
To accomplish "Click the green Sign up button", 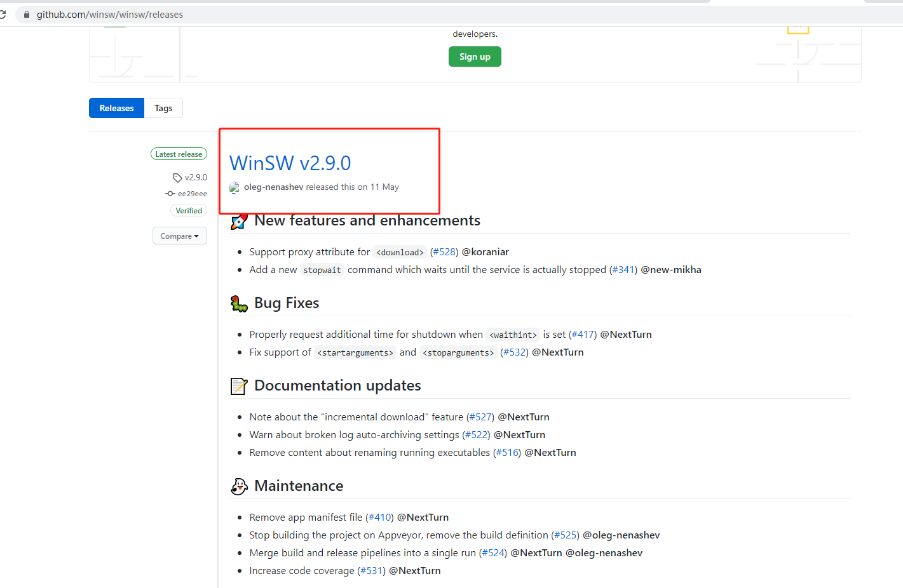I will [x=475, y=57].
